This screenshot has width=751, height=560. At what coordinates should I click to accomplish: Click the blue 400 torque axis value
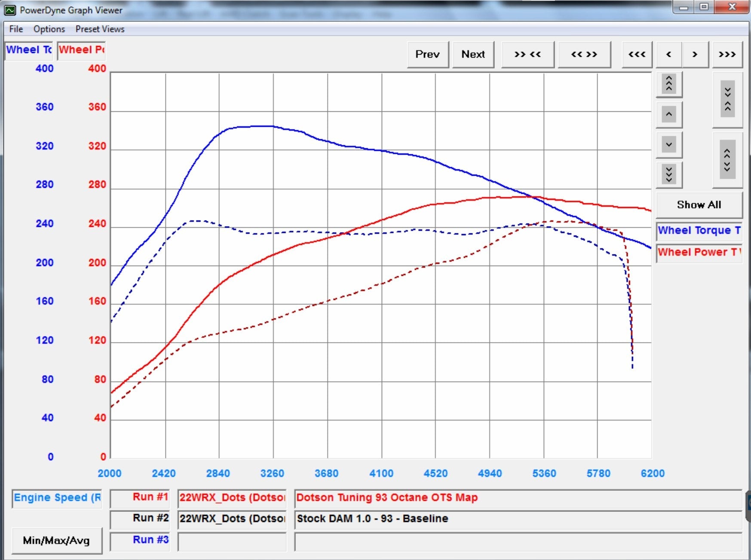(x=45, y=69)
